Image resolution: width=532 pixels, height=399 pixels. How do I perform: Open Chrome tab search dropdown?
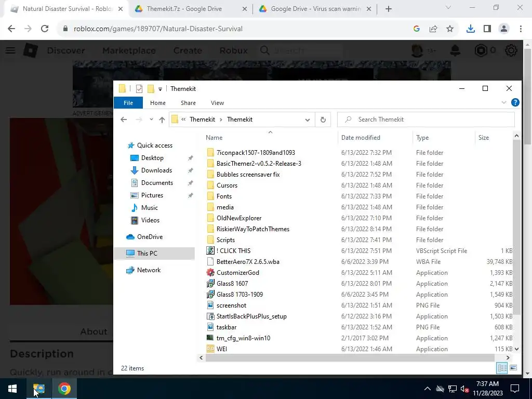coord(448,7)
